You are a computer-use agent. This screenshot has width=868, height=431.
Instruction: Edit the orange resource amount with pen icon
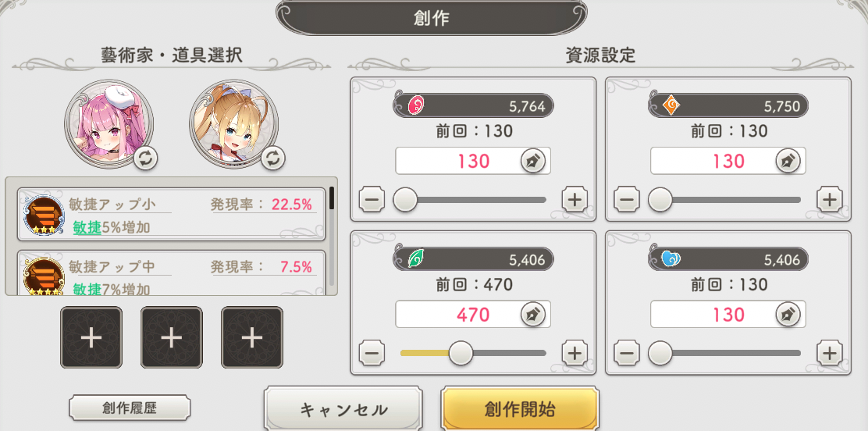click(788, 161)
